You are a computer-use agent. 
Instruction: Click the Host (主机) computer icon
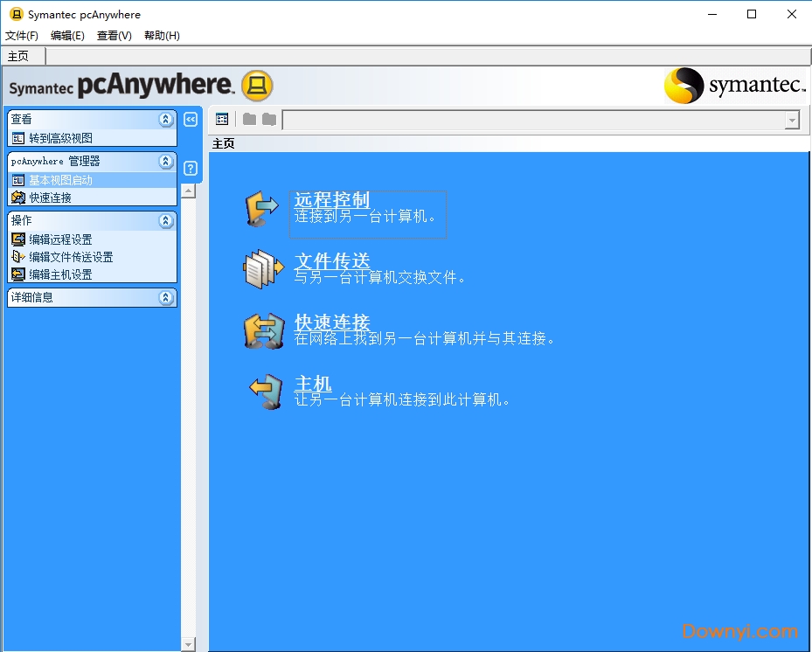(x=265, y=392)
